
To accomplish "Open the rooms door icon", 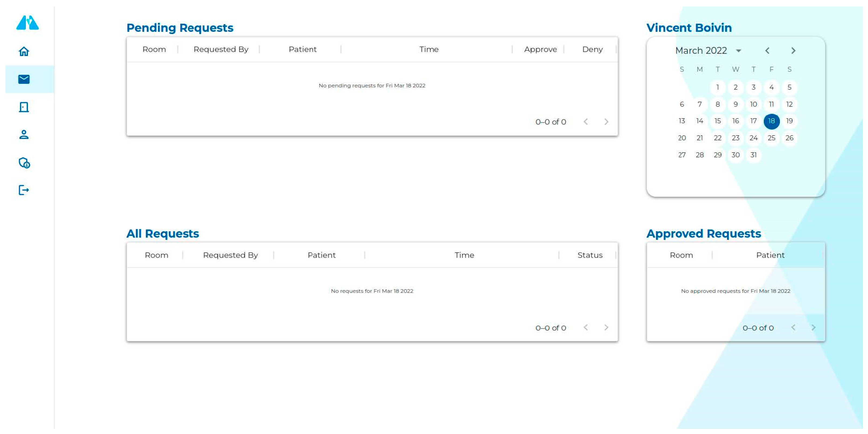I will click(x=24, y=107).
